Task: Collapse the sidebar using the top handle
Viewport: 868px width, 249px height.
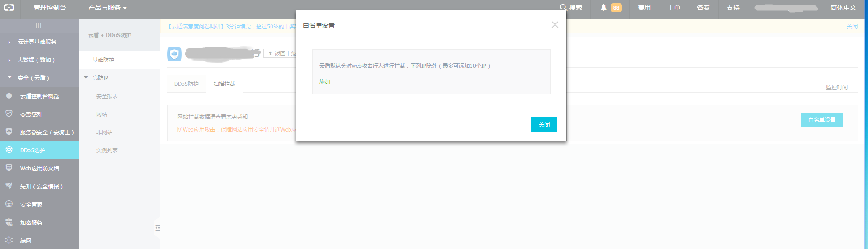Action: [39, 26]
